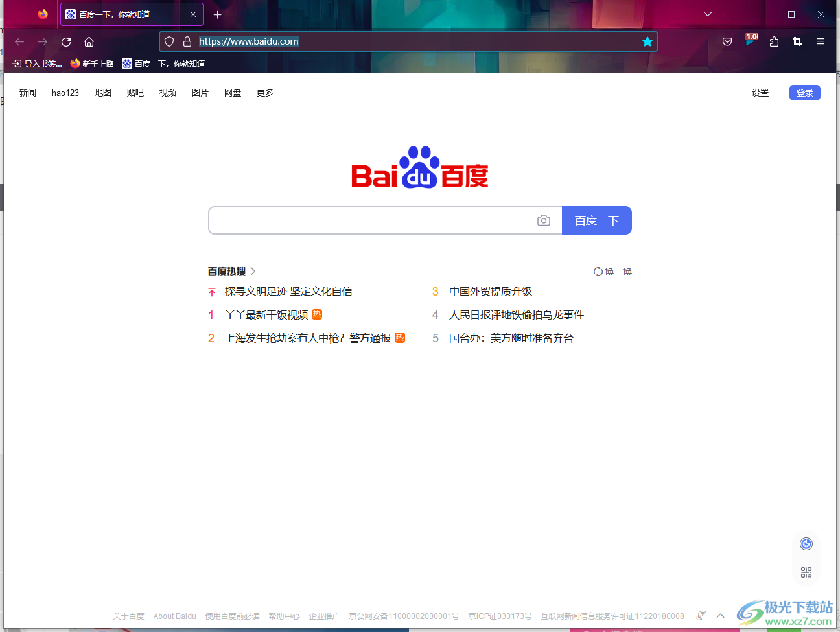Open 探寻文明足迹 坚定文化自信 topic
Viewport: 840px width, 632px height.
288,292
